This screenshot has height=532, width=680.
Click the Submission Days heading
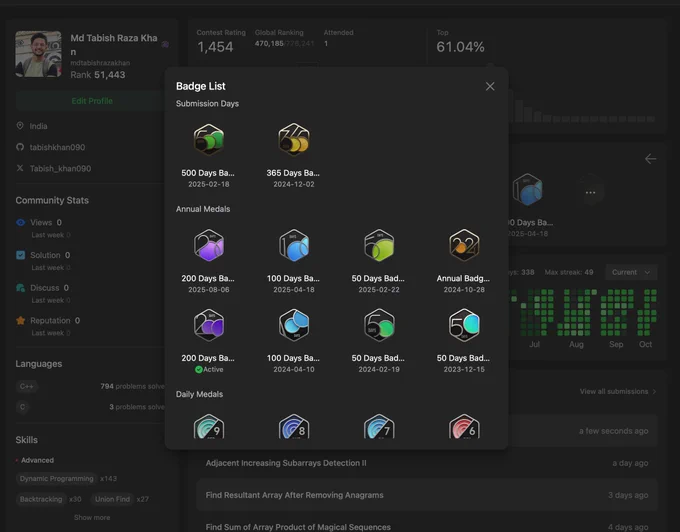pos(207,104)
